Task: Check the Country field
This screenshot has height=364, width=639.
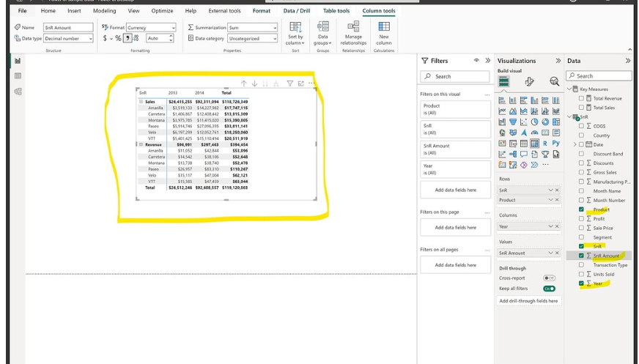Action: tap(581, 135)
